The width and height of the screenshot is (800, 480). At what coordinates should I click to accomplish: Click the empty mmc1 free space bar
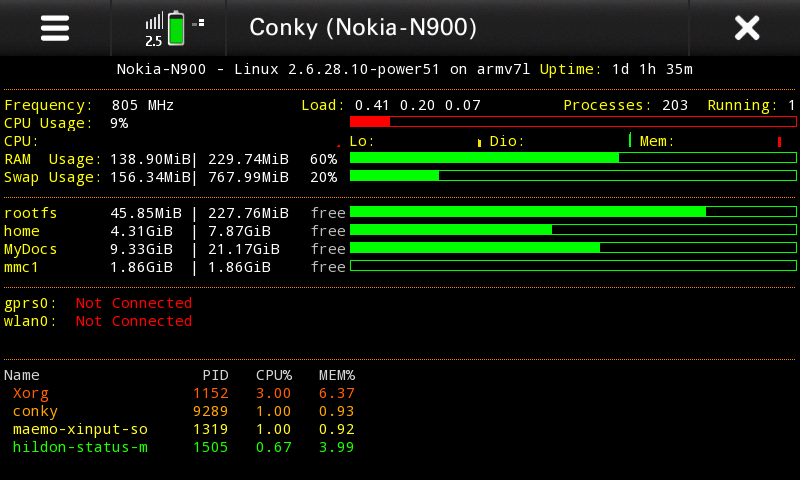573,265
